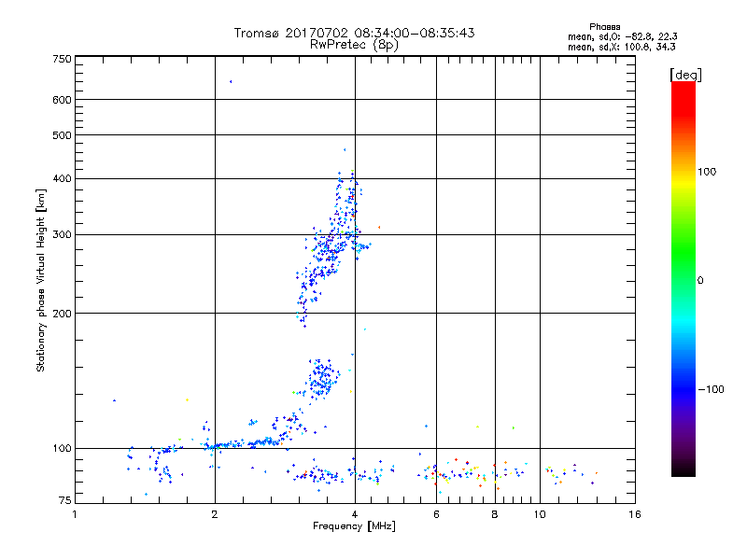
Task: Click the x-axis tick label '2'
Action: [215, 514]
